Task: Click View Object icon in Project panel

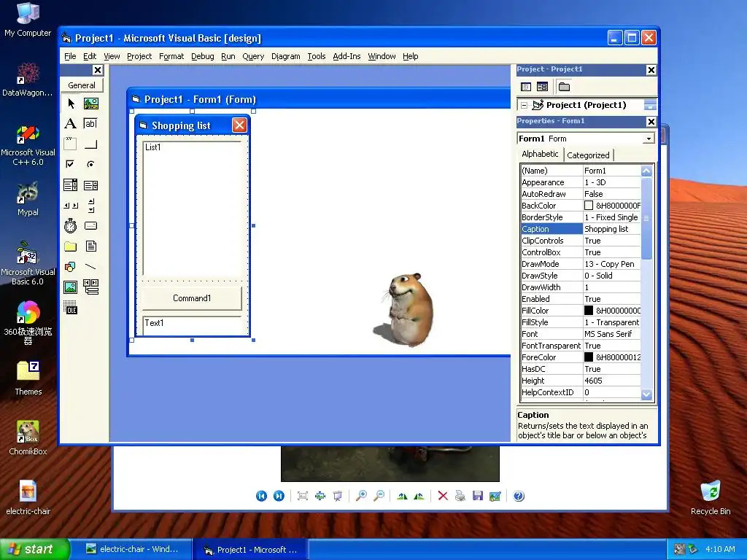Action: pos(542,87)
